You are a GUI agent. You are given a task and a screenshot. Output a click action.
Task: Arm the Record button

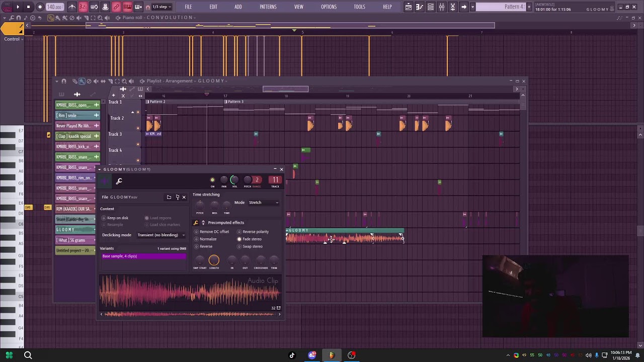point(40,7)
